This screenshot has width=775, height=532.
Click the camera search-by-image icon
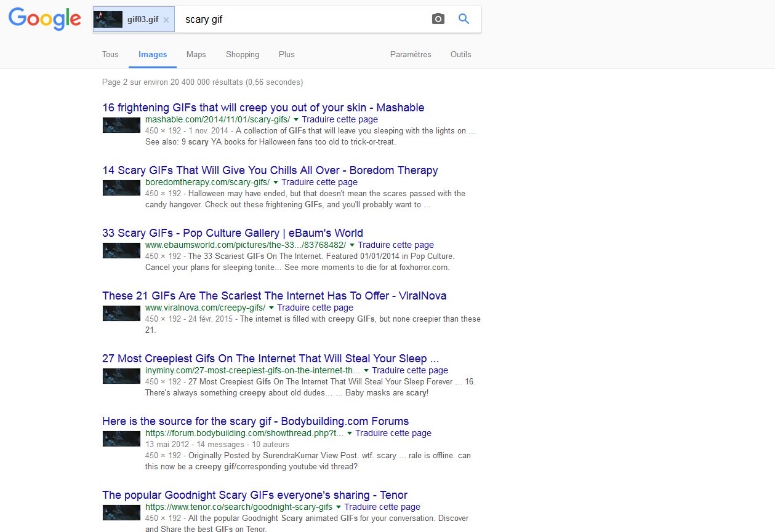coord(438,19)
